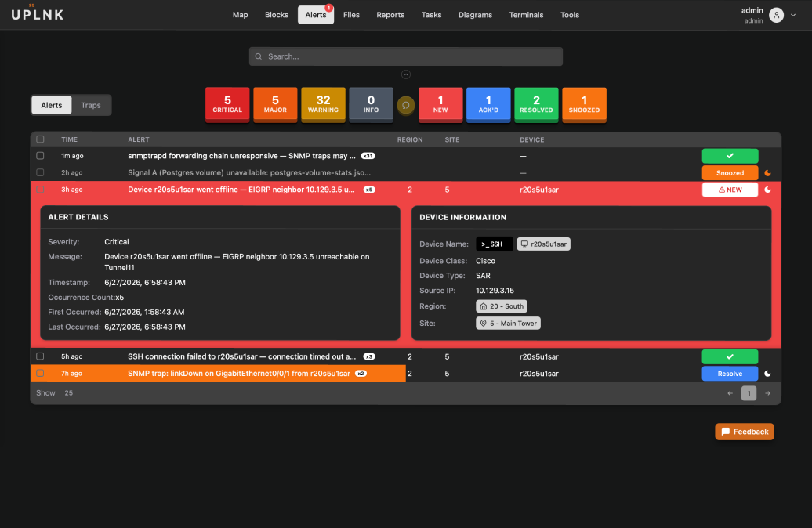Click the NEW status button on offline alert

point(730,190)
